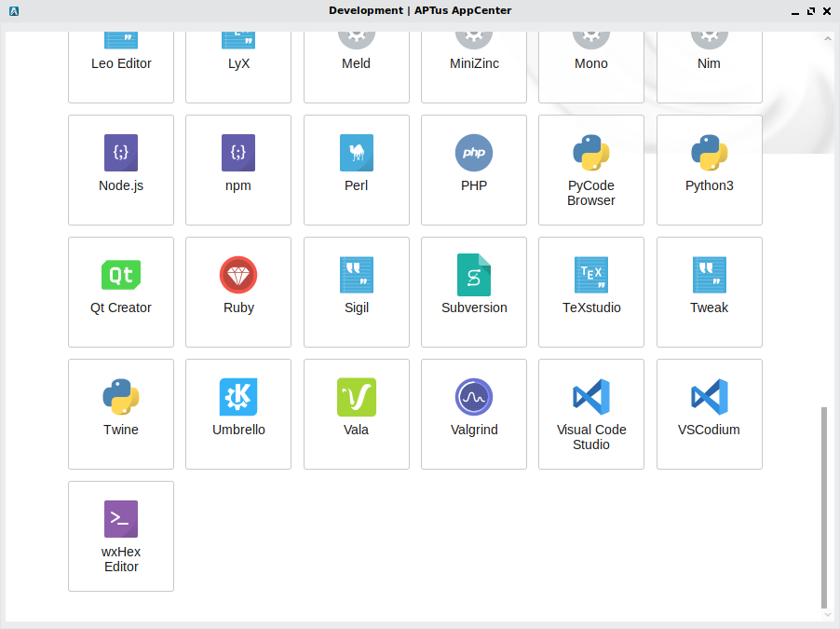The width and height of the screenshot is (840, 629).
Task: Click the 'Subversion' label
Action: tap(474, 308)
